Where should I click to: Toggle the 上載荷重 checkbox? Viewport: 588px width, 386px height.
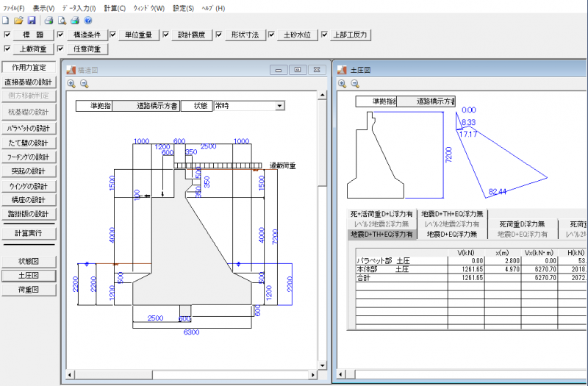pos(7,49)
